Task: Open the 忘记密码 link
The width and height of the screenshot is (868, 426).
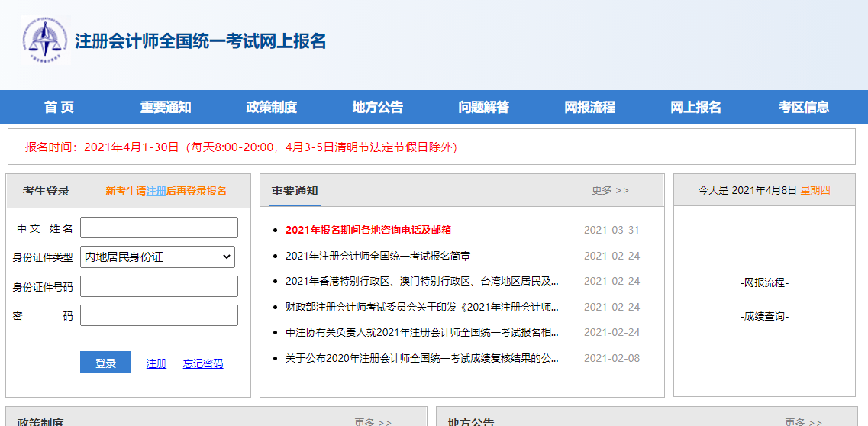Action: 203,363
